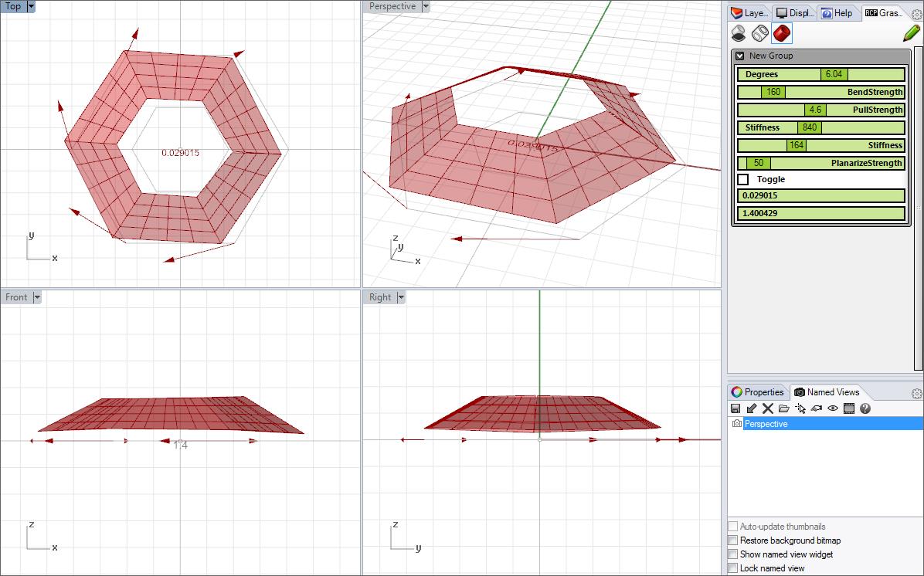Enable Lock named view checkbox

(x=733, y=568)
